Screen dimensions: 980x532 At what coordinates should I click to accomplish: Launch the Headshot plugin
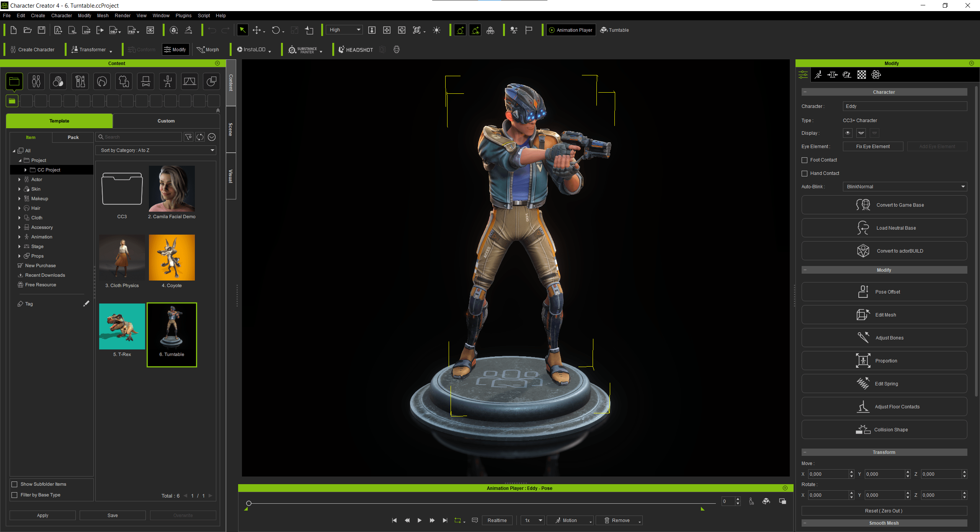[356, 50]
